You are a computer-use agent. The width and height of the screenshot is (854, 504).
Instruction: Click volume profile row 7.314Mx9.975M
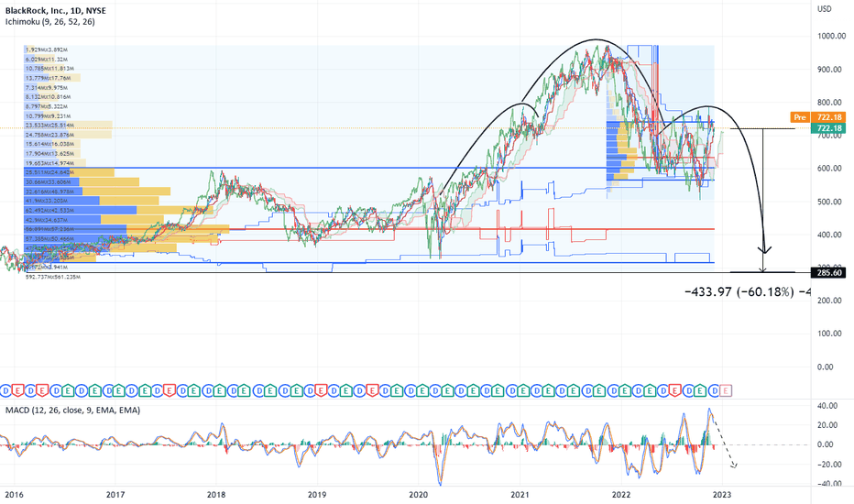pos(47,87)
